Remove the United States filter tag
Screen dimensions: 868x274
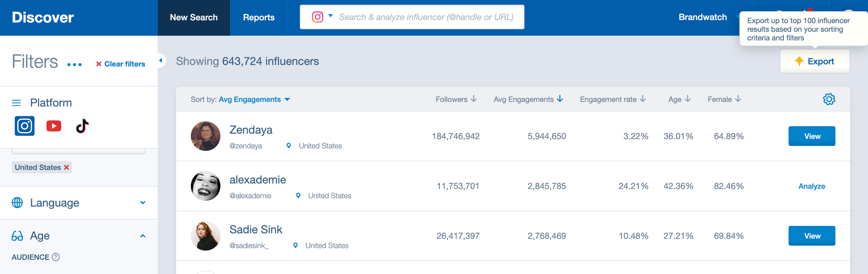[67, 167]
